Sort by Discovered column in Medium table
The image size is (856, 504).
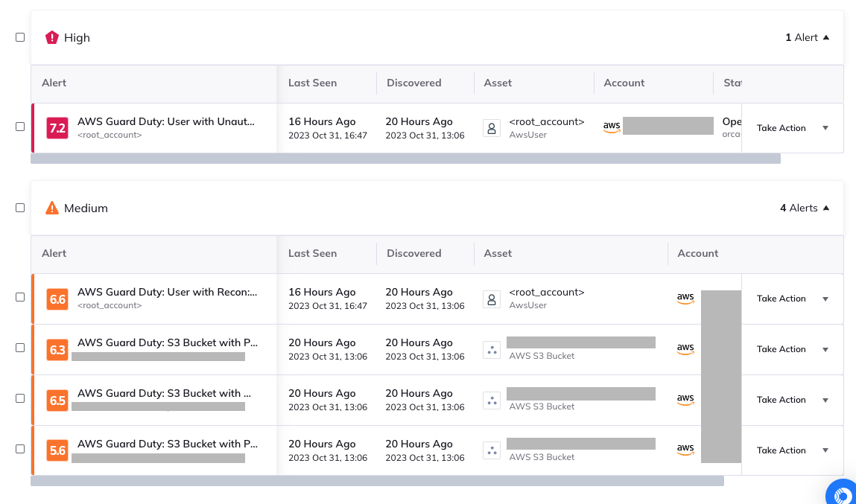tap(413, 253)
